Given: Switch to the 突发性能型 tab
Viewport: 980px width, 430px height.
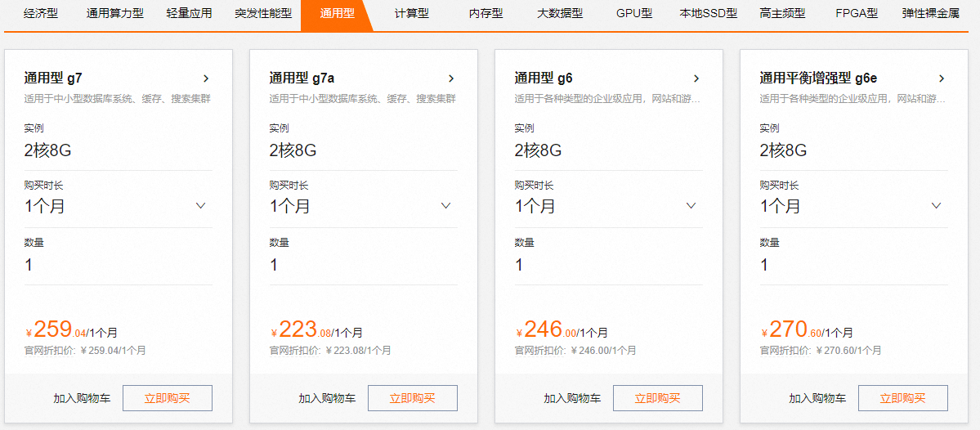Looking at the screenshot, I should click(x=263, y=13).
